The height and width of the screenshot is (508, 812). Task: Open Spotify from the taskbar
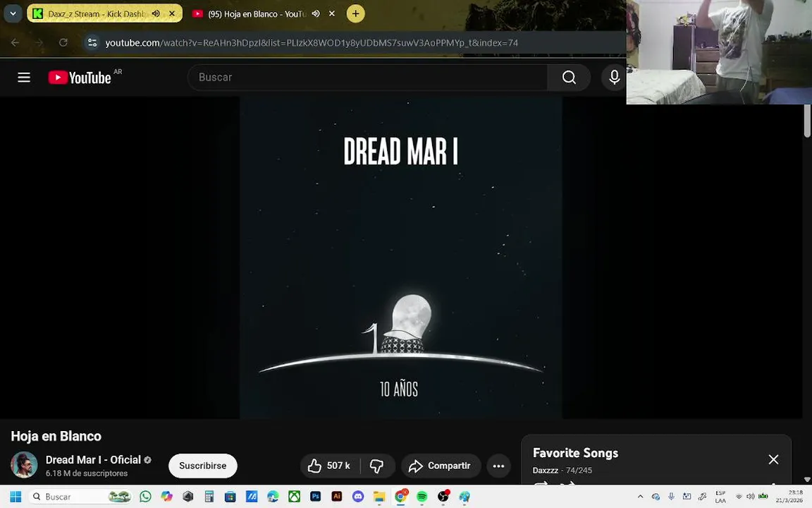tap(422, 497)
